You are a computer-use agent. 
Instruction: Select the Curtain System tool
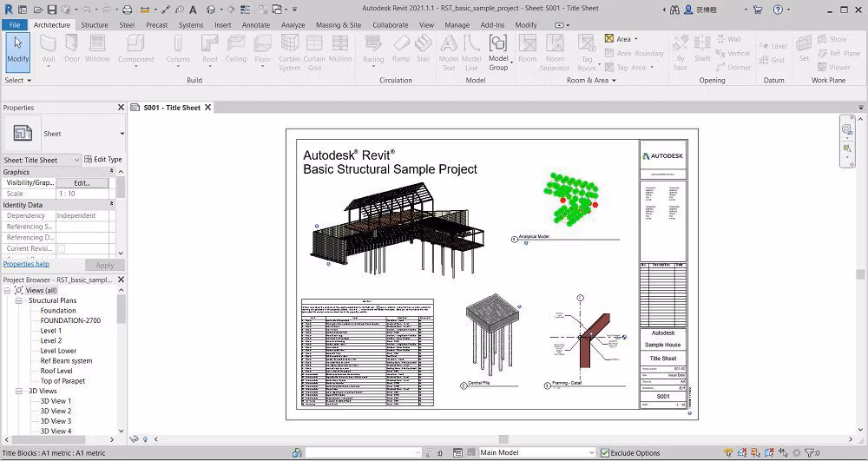pyautogui.click(x=290, y=53)
